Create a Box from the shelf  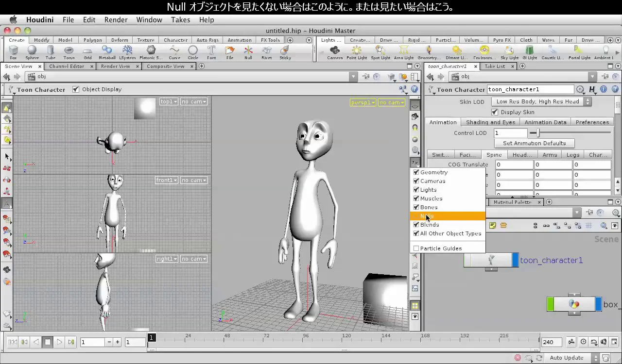tap(13, 52)
